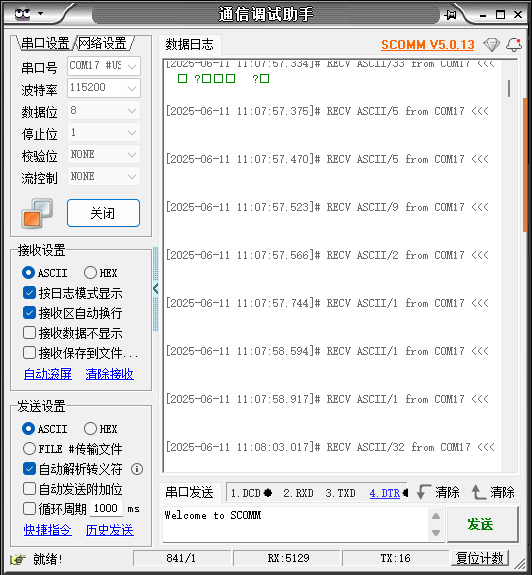Open the 串口号 COM17 dropdown
The width and height of the screenshot is (532, 575).
click(x=104, y=66)
